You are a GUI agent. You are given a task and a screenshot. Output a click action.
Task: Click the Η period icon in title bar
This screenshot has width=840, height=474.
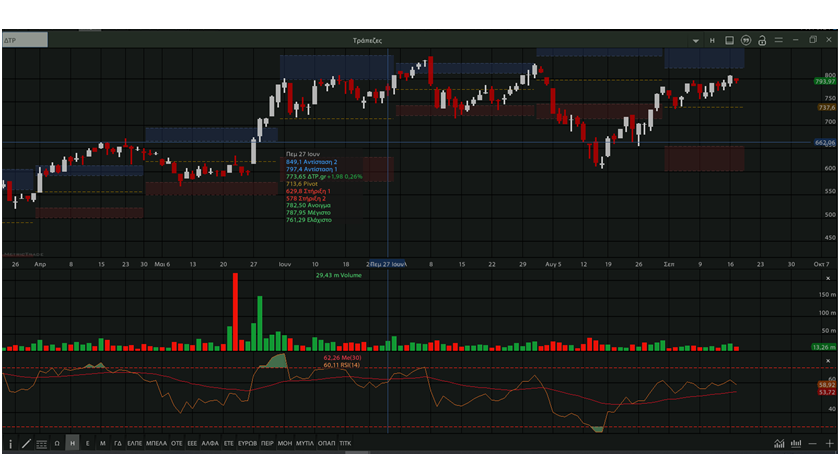click(712, 41)
